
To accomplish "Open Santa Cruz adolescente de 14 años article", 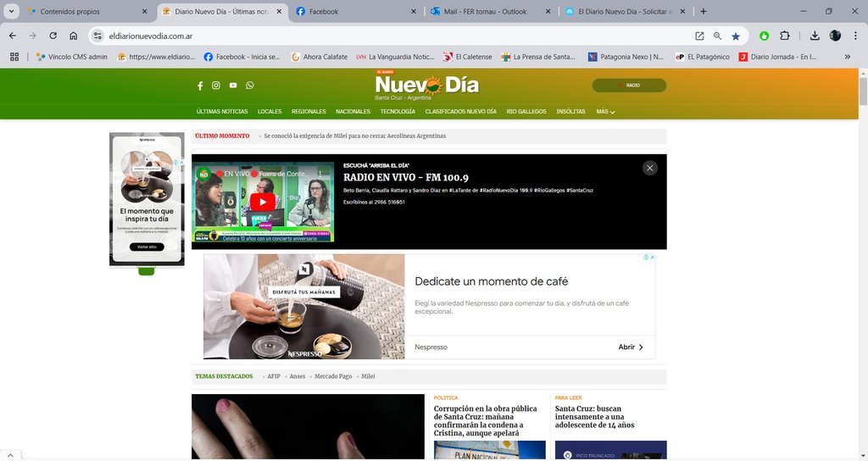I will (594, 417).
